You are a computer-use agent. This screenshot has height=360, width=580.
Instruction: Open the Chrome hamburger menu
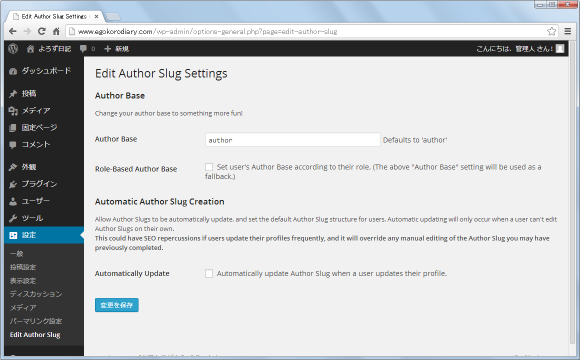(568, 31)
